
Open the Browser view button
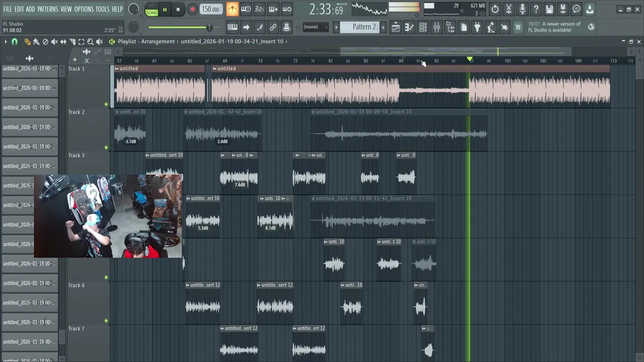[450, 27]
